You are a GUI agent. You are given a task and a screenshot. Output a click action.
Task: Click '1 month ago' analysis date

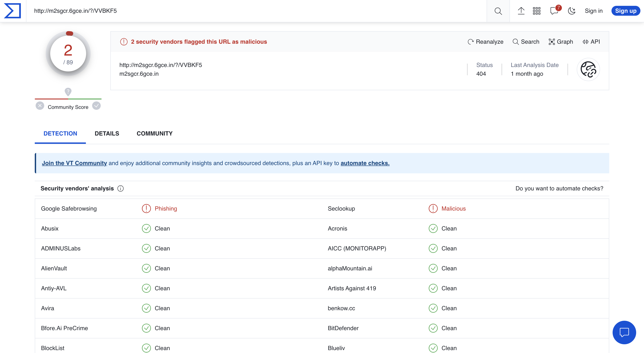(527, 74)
